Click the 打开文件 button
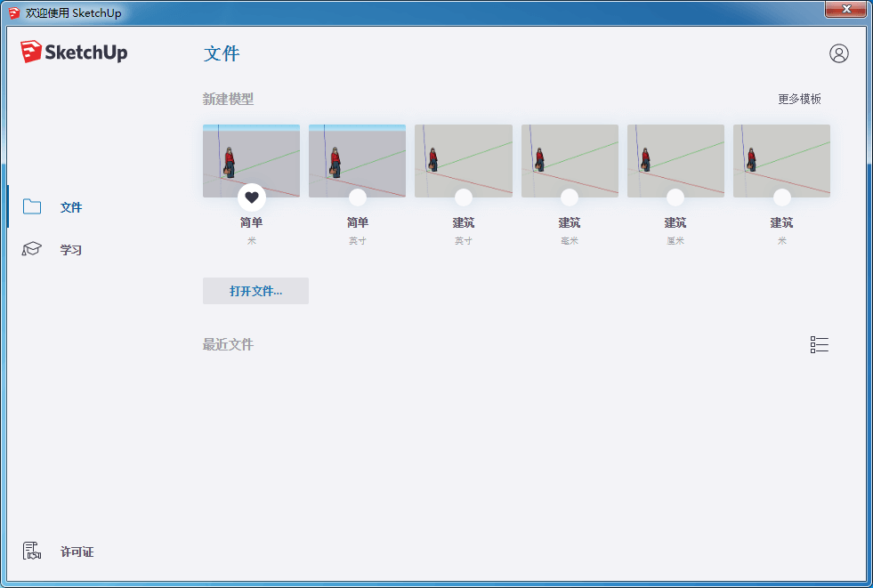 click(255, 291)
